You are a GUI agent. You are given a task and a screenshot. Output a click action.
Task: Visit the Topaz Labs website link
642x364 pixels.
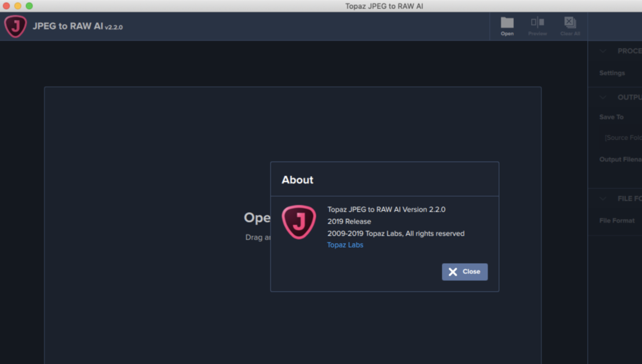(x=345, y=245)
